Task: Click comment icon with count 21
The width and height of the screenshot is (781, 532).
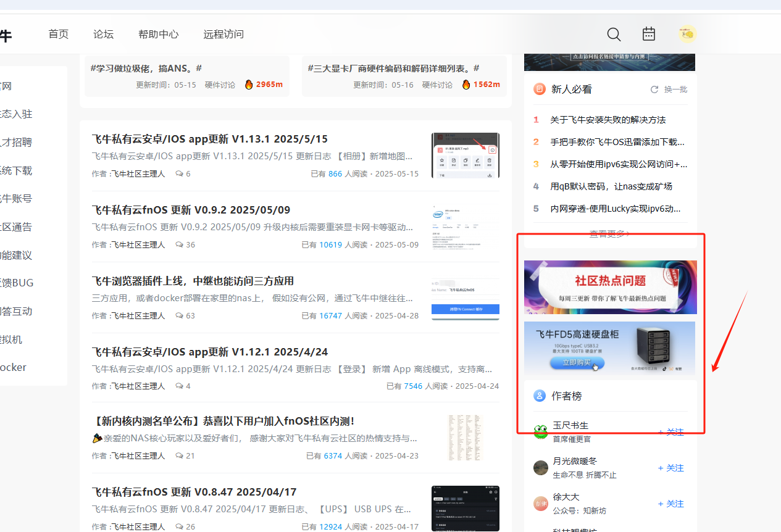Action: pyautogui.click(x=179, y=456)
